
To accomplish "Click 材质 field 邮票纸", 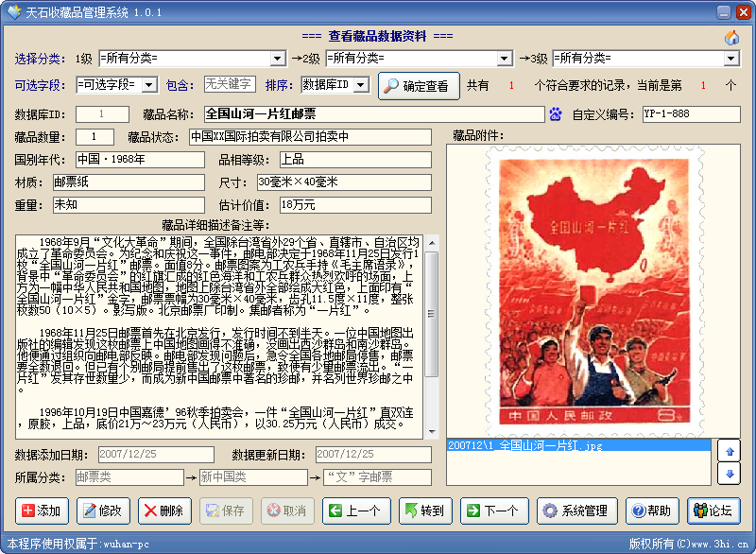I will [129, 182].
